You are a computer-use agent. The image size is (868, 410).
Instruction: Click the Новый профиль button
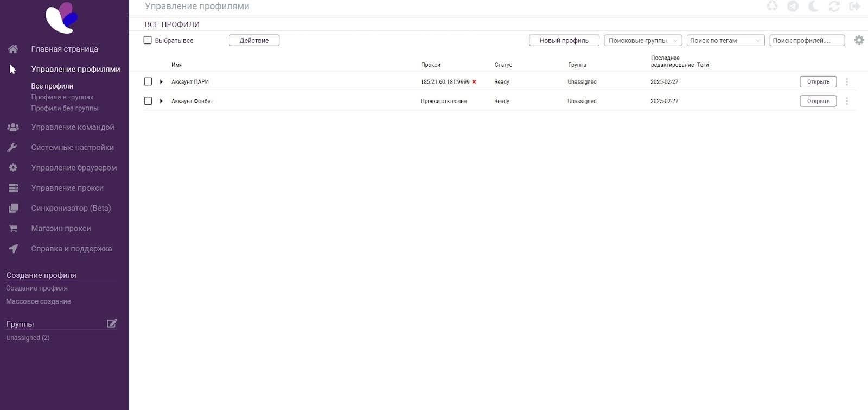(564, 41)
